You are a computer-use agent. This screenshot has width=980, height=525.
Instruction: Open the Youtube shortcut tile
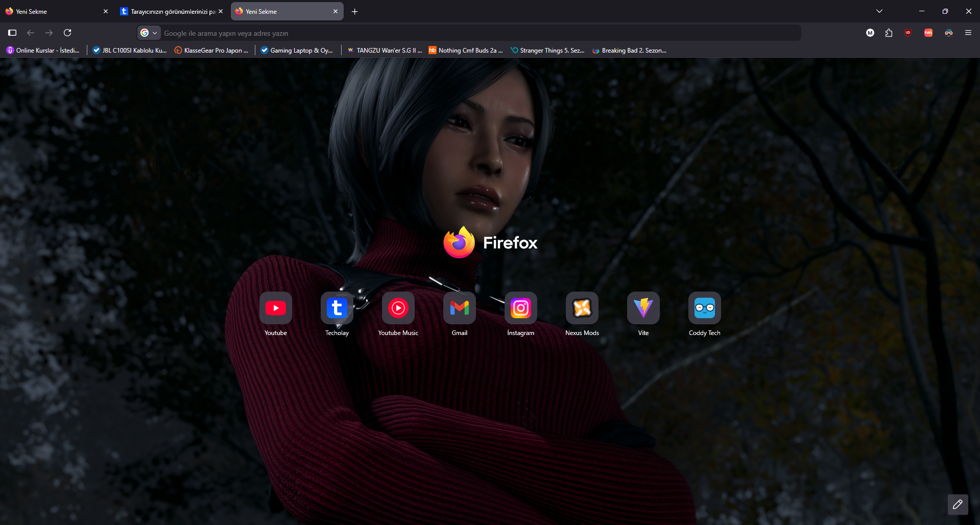276,308
